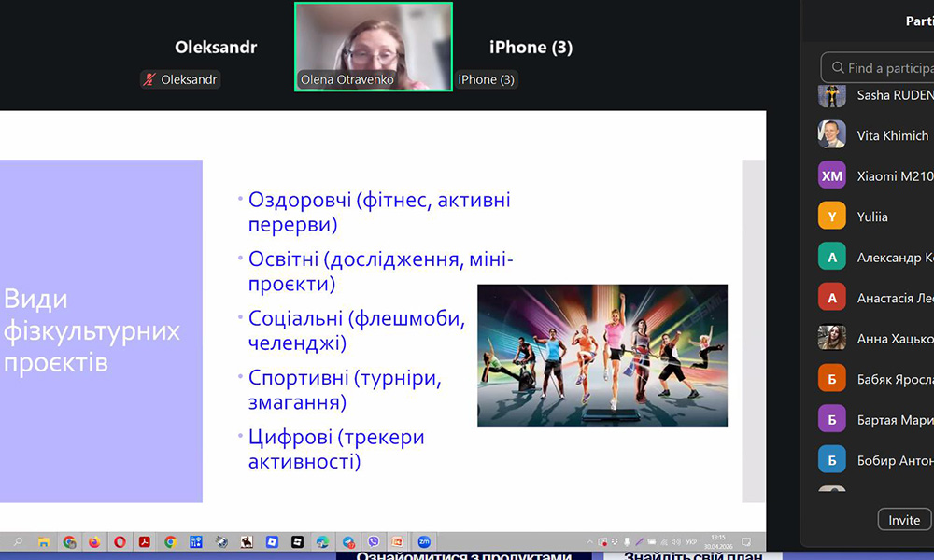
Task: Select the Александр participant row
Action: click(876, 257)
